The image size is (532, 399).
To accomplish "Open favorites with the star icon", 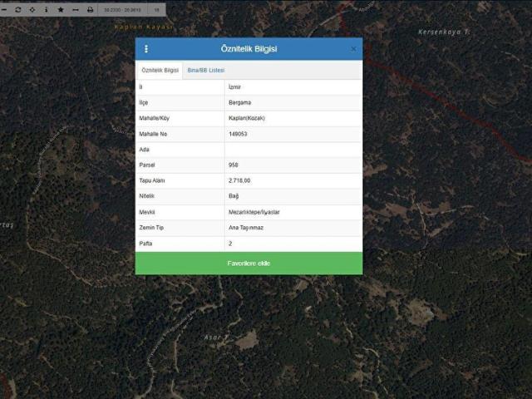I will click(x=60, y=9).
